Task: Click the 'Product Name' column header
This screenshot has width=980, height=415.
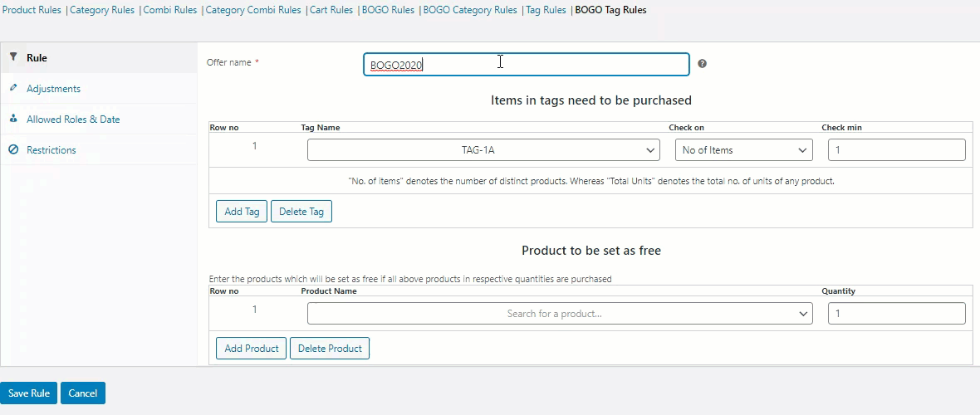Action: click(x=329, y=291)
